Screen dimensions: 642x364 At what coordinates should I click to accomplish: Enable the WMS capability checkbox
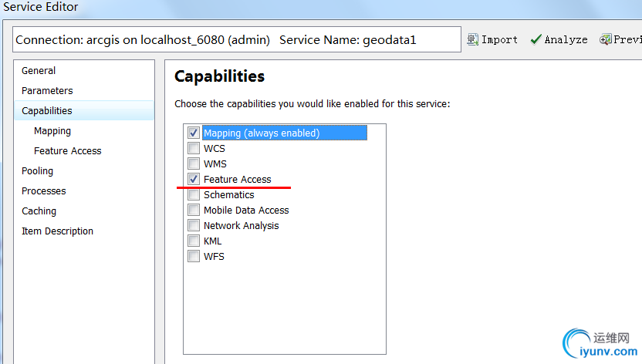[x=194, y=163]
